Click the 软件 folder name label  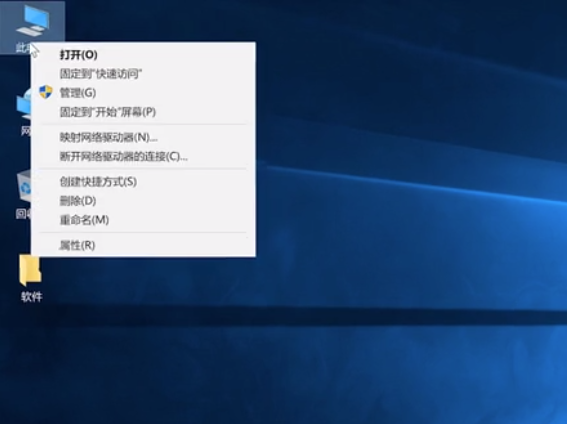[x=31, y=297]
